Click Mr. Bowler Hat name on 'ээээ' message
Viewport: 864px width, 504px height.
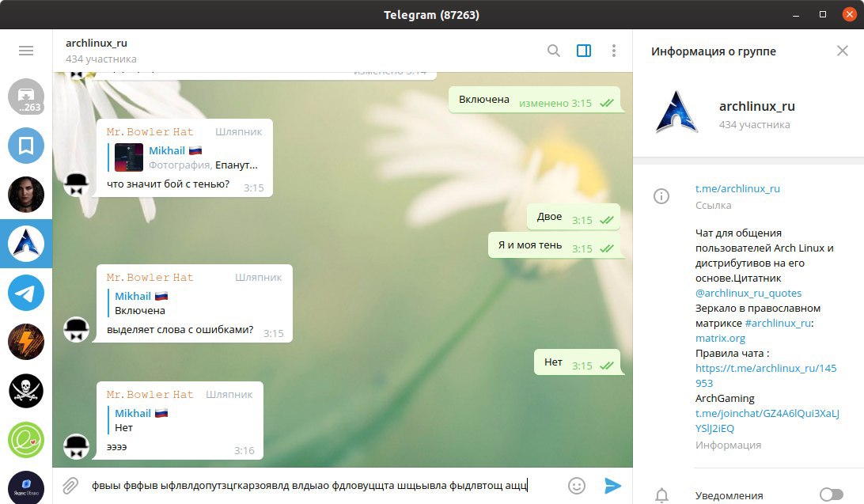pos(150,394)
